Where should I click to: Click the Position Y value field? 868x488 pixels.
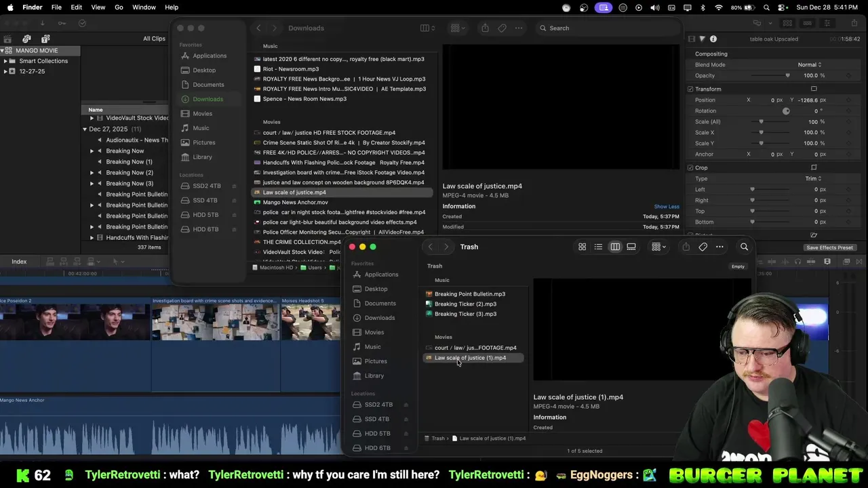[807, 100]
